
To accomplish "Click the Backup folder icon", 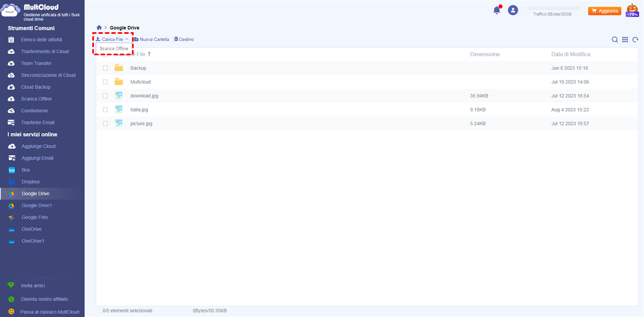I will coord(119,68).
